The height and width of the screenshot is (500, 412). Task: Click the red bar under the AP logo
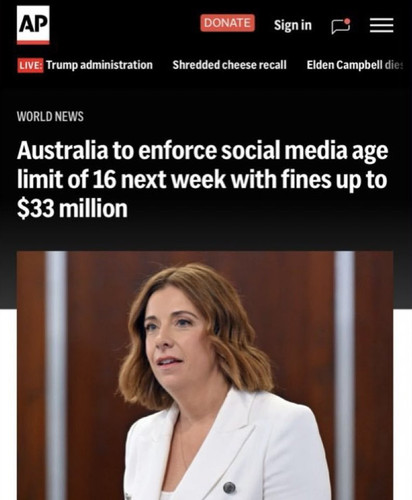tap(33, 42)
